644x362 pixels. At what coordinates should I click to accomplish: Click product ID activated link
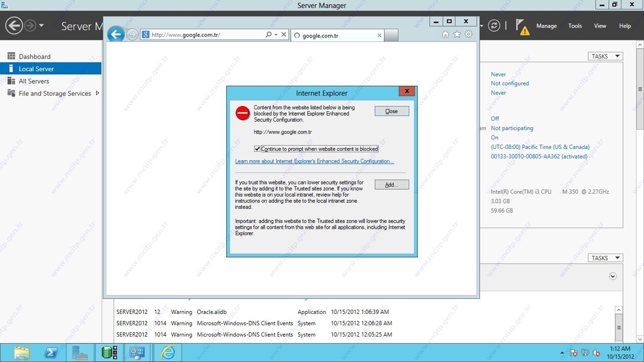pos(539,156)
